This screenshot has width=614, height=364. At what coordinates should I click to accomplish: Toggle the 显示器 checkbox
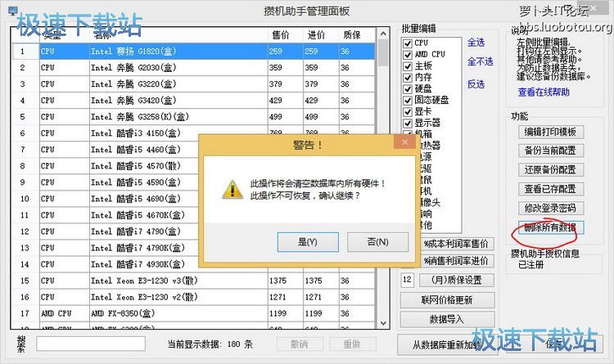408,124
